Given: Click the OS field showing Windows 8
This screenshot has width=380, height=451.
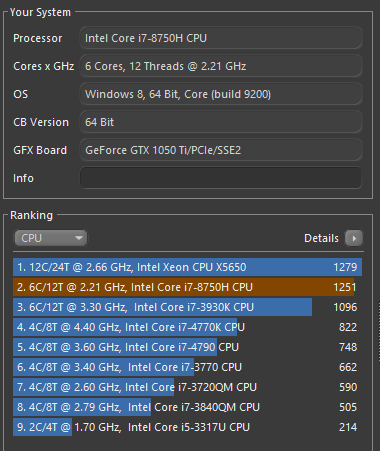Looking at the screenshot, I should 221,94.
